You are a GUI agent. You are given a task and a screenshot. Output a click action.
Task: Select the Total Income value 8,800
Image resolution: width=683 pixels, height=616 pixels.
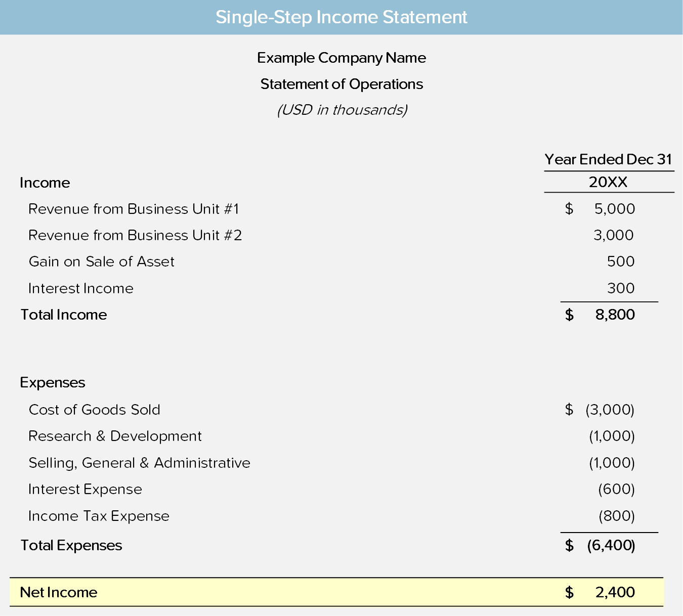[615, 315]
